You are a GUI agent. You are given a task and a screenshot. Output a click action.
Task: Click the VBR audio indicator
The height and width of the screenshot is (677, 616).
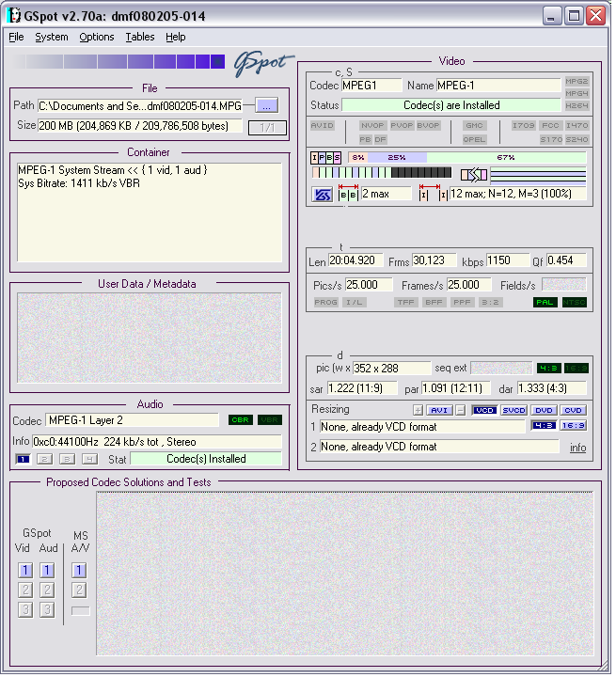[x=269, y=420]
